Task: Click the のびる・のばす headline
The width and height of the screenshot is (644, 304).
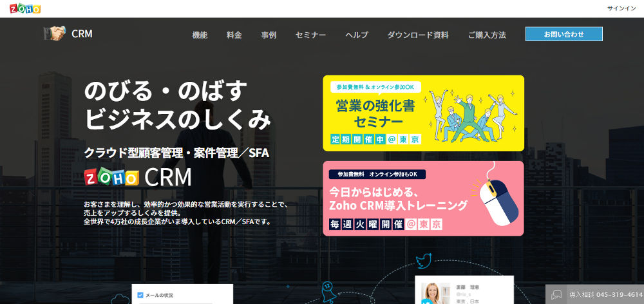Action: click(166, 91)
